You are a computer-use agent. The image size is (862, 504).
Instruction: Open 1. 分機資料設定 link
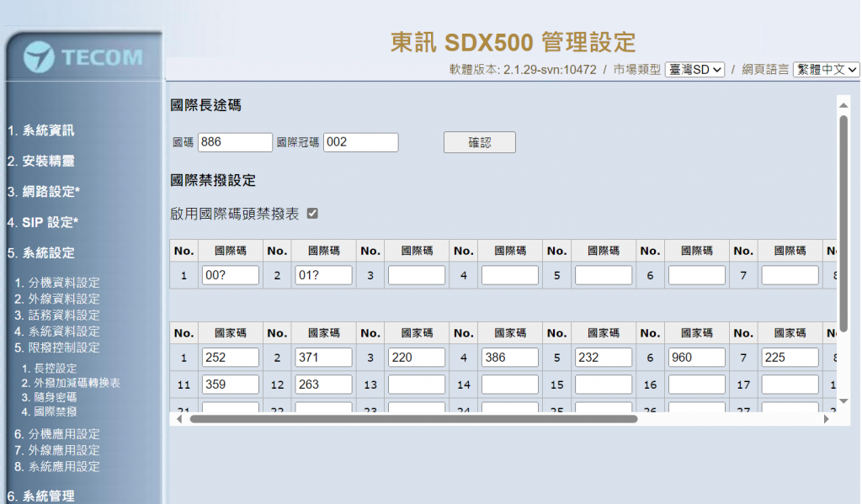pos(57,283)
